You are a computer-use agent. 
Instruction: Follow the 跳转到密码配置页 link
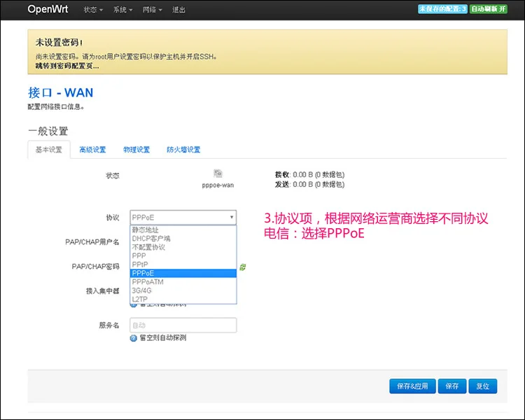click(67, 66)
